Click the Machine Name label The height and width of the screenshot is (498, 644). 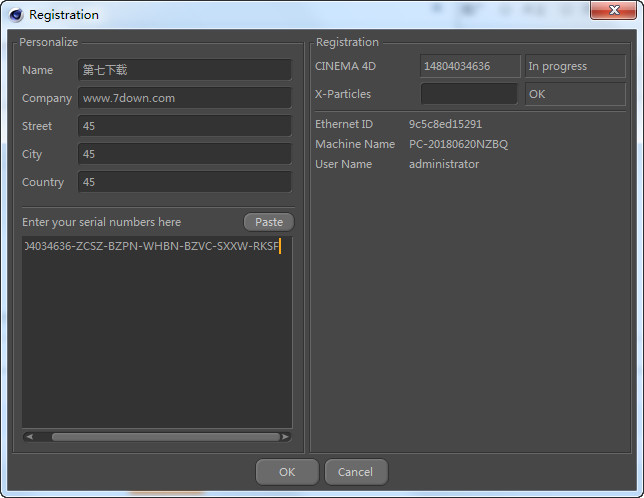coord(355,144)
